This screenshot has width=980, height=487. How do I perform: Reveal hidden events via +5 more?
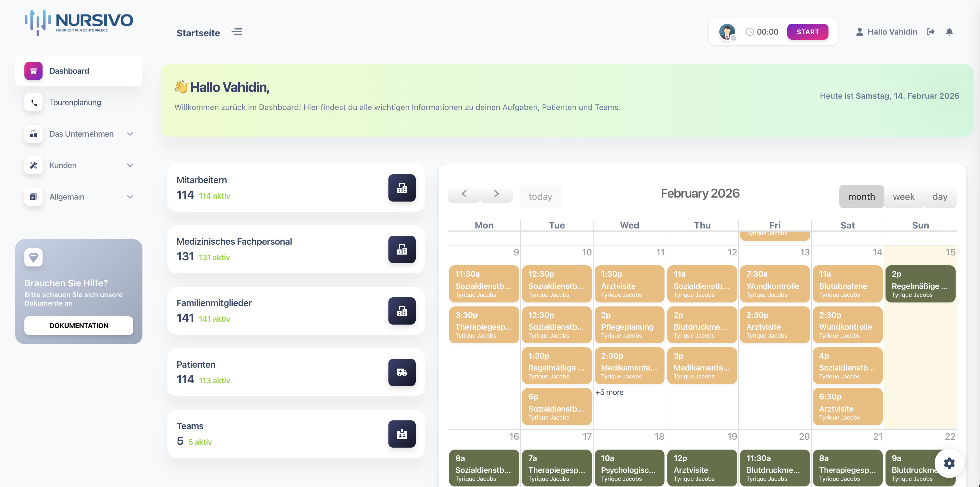point(609,392)
